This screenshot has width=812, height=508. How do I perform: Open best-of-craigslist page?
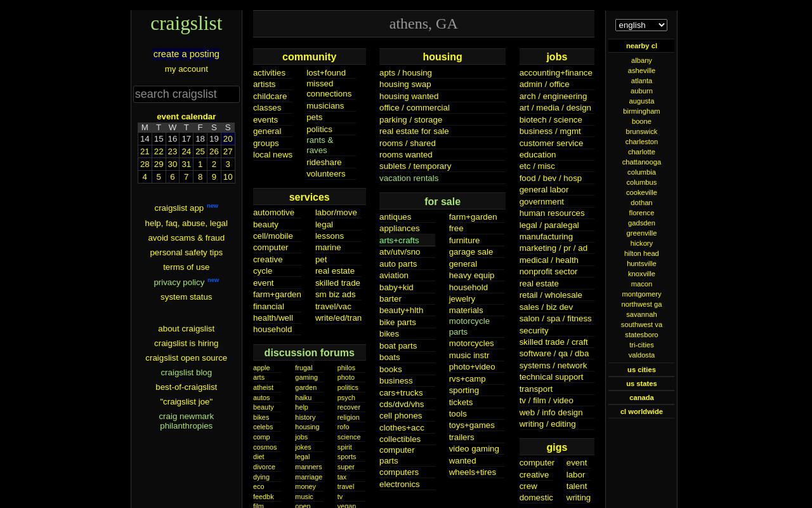point(186,387)
